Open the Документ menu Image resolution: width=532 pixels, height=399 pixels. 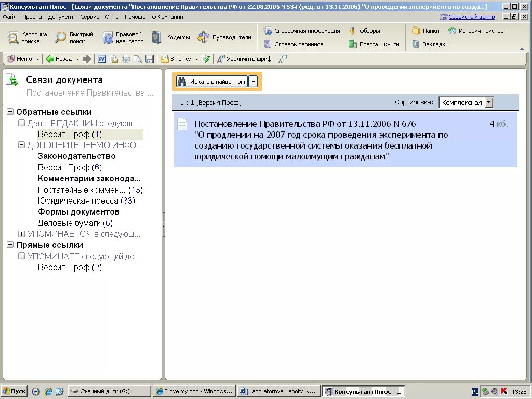[61, 17]
